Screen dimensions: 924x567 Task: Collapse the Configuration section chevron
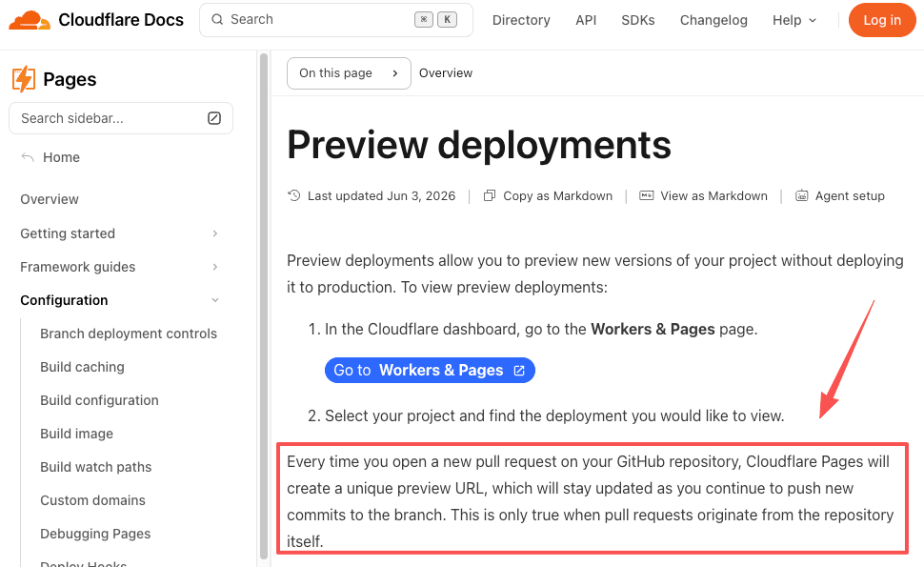tap(215, 300)
